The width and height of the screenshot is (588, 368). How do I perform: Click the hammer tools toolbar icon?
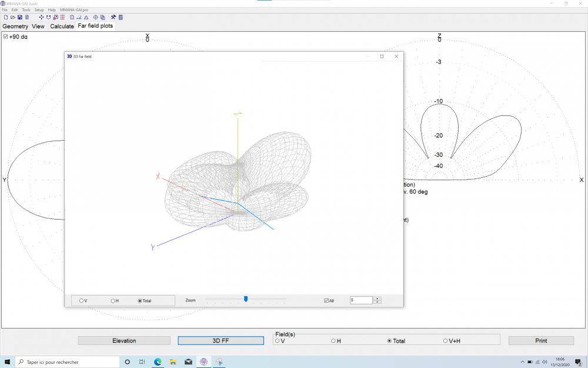pos(113,17)
